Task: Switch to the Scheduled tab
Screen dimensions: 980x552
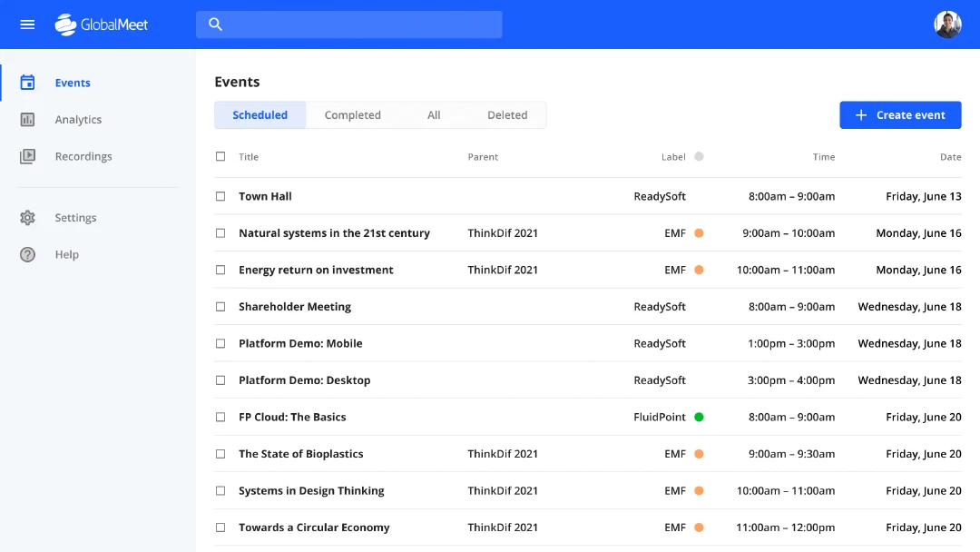Action: tap(260, 115)
